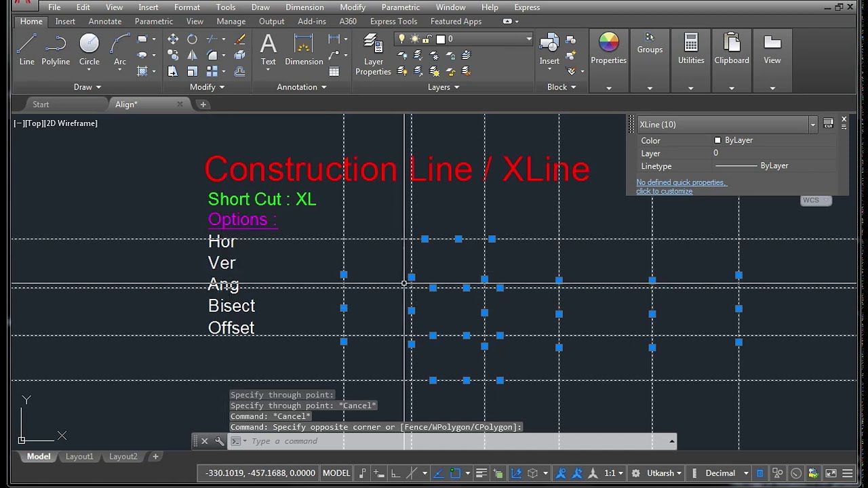Open the annotation scale 1:1 dropdown
This screenshot has width=868, height=488.
[x=614, y=473]
